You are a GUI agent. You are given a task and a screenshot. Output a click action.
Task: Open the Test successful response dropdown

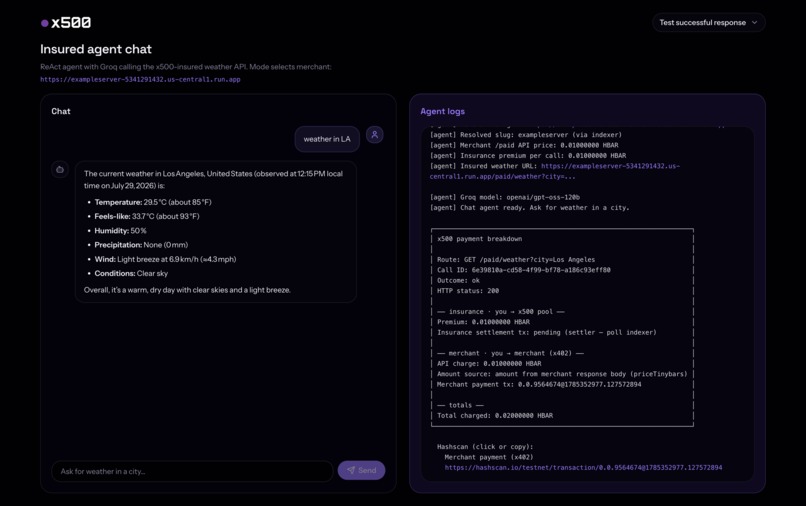[x=708, y=23]
